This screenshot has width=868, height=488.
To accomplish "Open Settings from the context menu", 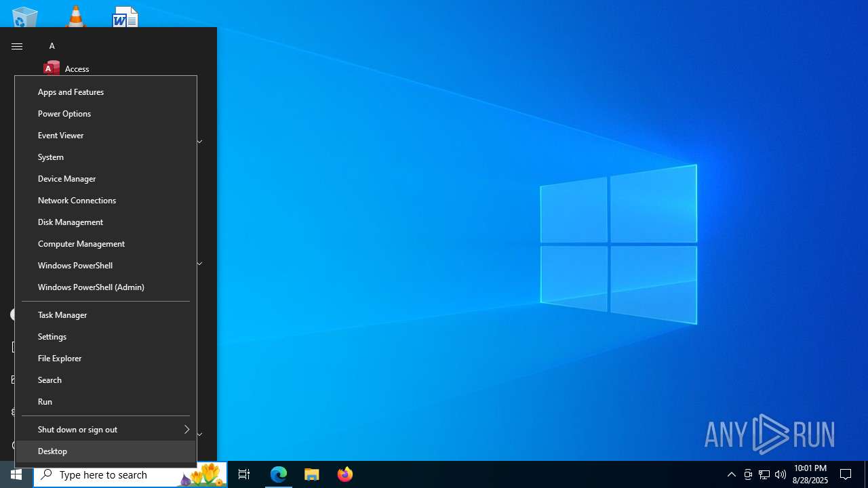I will (x=106, y=336).
